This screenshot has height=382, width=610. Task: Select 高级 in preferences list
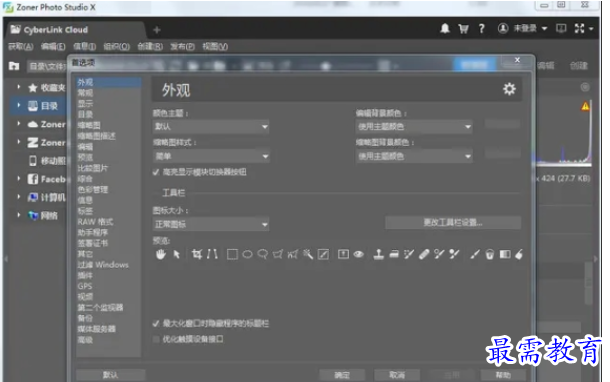pyautogui.click(x=85, y=340)
